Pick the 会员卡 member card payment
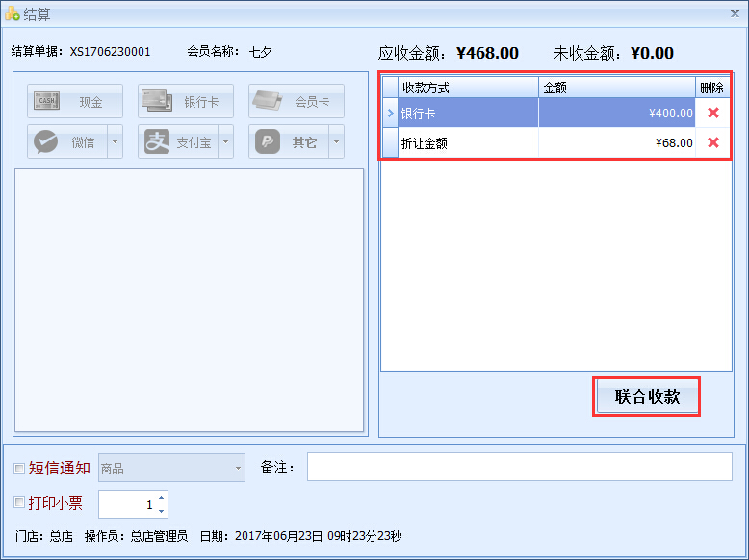Viewport: 749px width, 560px height. (296, 101)
